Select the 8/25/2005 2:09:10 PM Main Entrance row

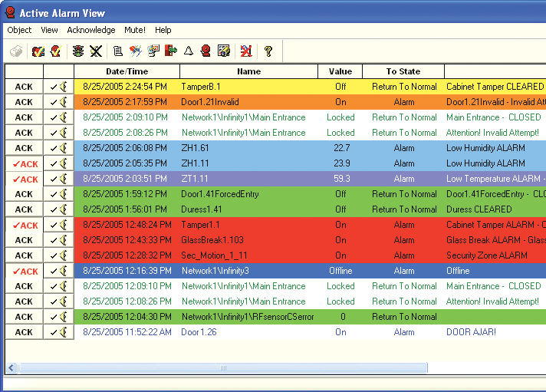310,117
